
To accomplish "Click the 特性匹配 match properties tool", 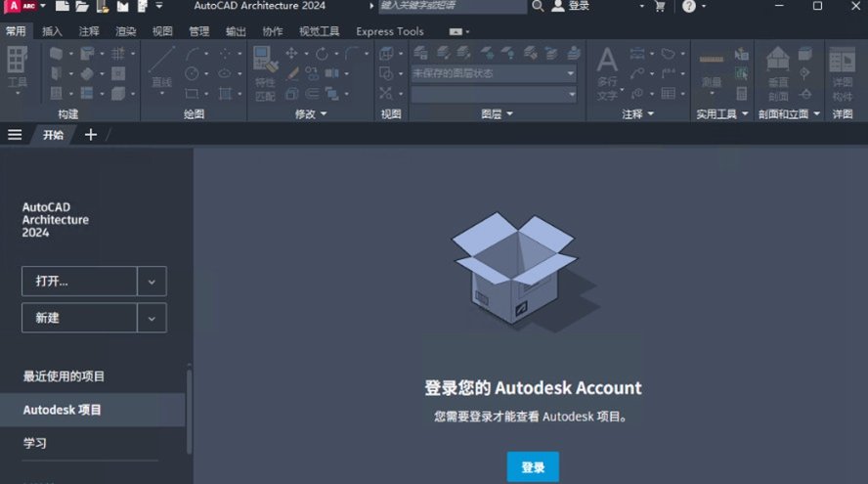I will tap(265, 73).
